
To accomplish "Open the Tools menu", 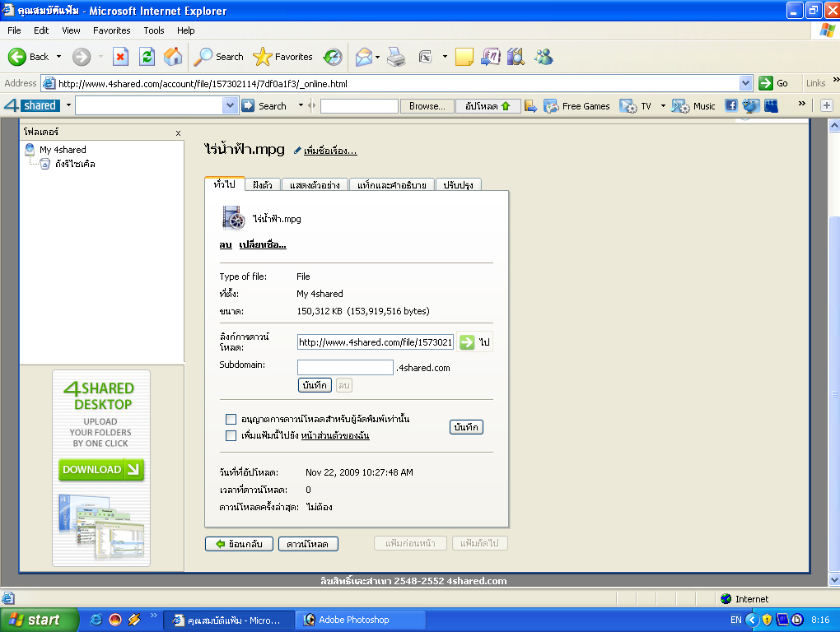I will (154, 30).
